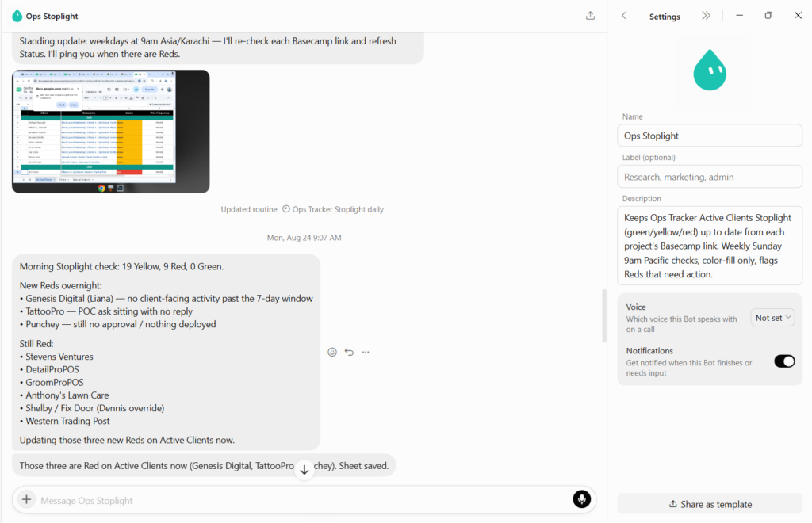Add emoji reaction to the Morning Stoplight message
The image size is (812, 523).
click(x=332, y=352)
